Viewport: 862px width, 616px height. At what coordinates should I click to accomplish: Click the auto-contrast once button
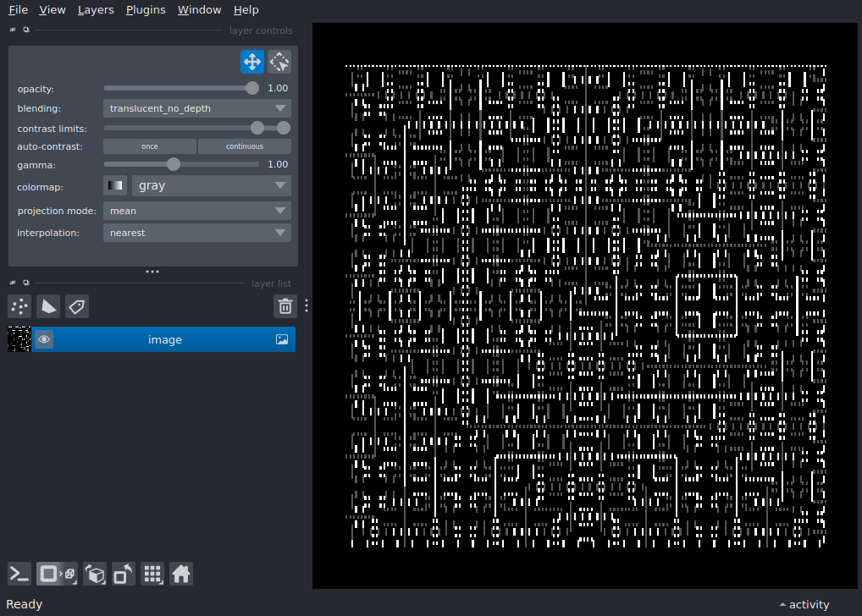[x=150, y=146]
